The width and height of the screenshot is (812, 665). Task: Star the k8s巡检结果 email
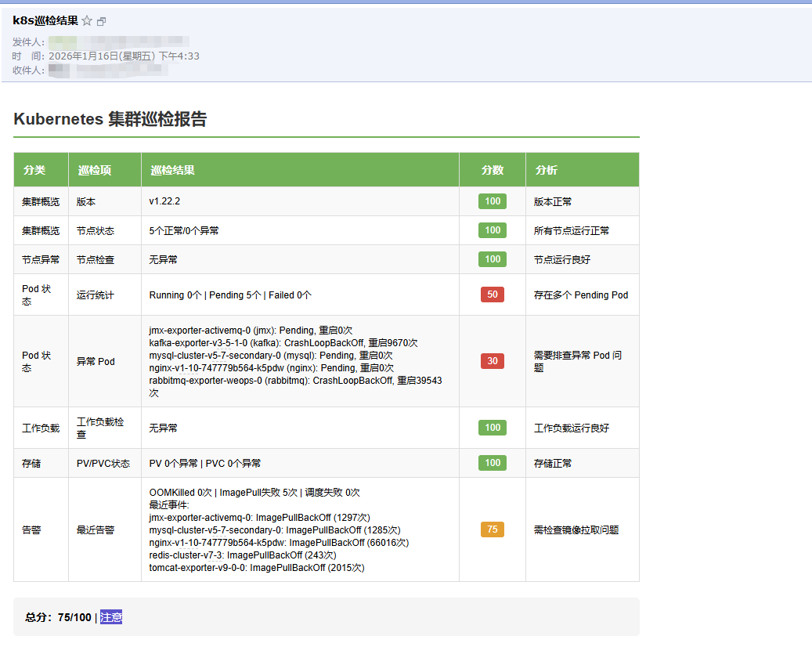(87, 21)
